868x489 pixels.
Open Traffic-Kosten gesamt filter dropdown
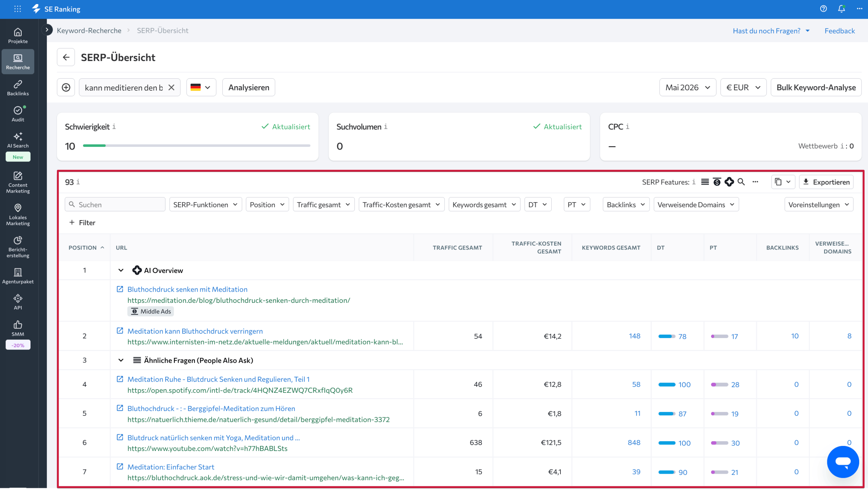401,204
